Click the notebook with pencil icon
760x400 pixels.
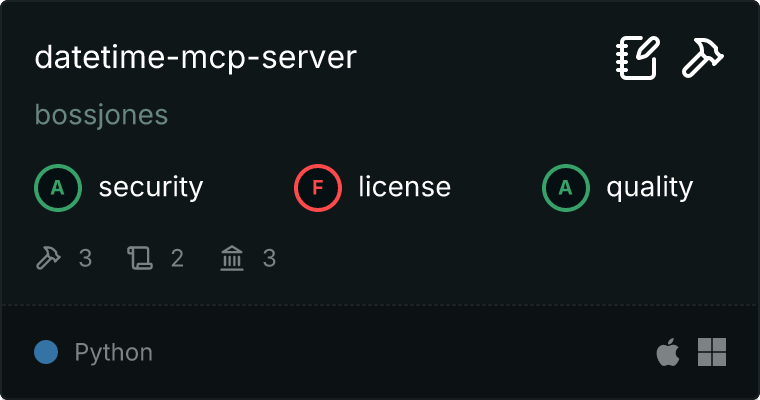[637, 58]
